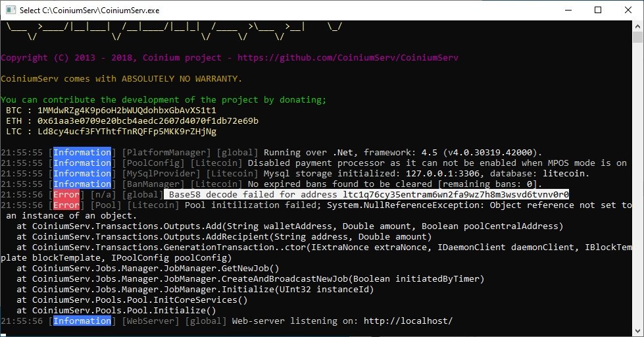Click the '[WebServer]' source label
Image resolution: width=644 pixels, height=337 pixels.
[x=151, y=321]
